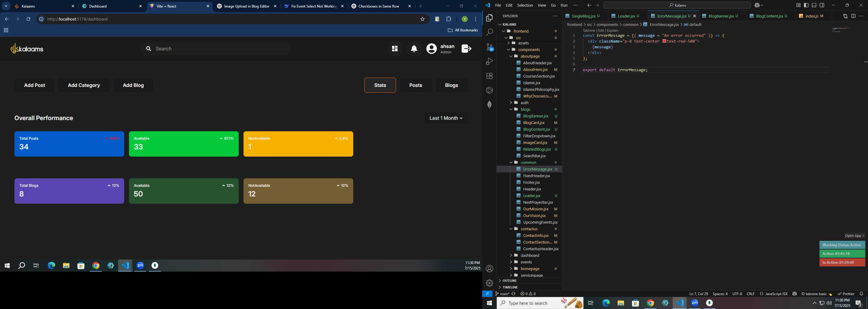Open Customize Layout icon in title bar
868x309 pixels.
pos(798,5)
